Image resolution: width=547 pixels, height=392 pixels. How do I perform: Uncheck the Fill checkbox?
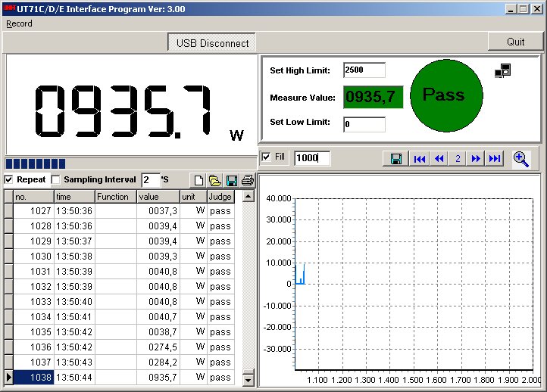[266, 157]
